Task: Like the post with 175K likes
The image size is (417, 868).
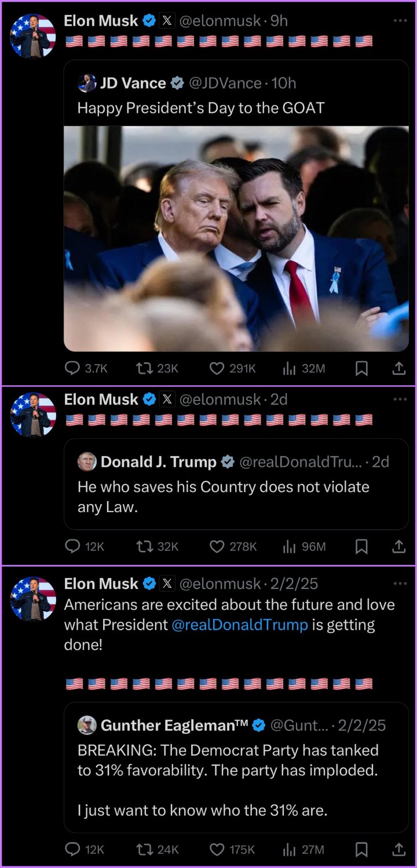Action: point(232,849)
